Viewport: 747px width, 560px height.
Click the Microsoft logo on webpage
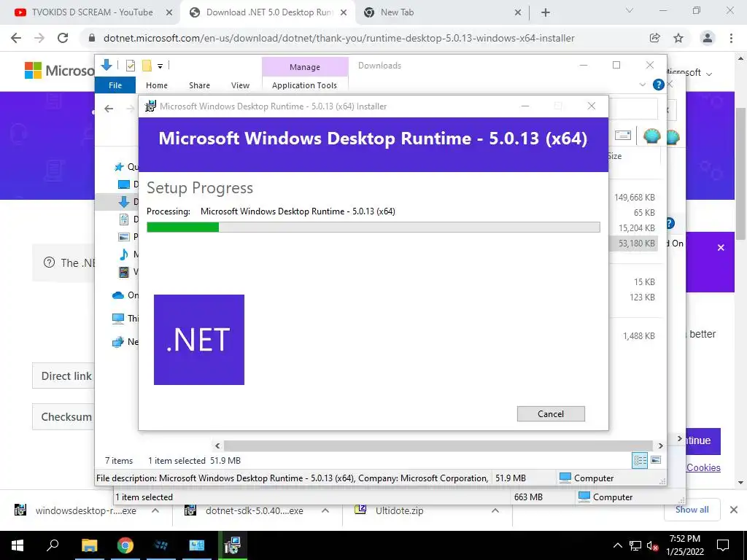pyautogui.click(x=60, y=71)
